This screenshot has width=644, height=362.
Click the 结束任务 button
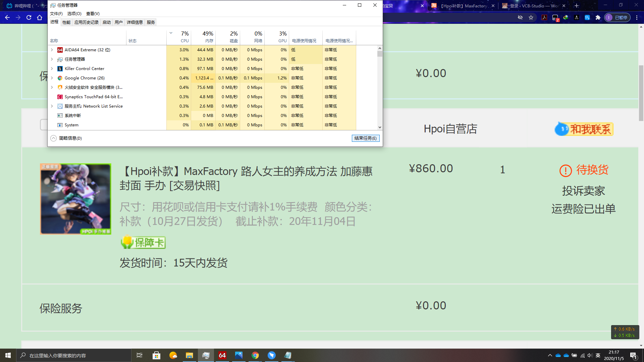point(366,138)
